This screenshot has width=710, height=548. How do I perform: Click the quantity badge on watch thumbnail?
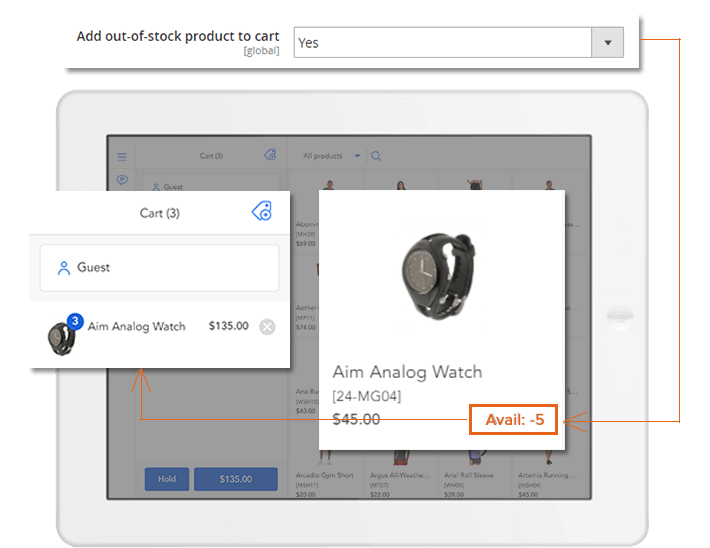(x=74, y=320)
